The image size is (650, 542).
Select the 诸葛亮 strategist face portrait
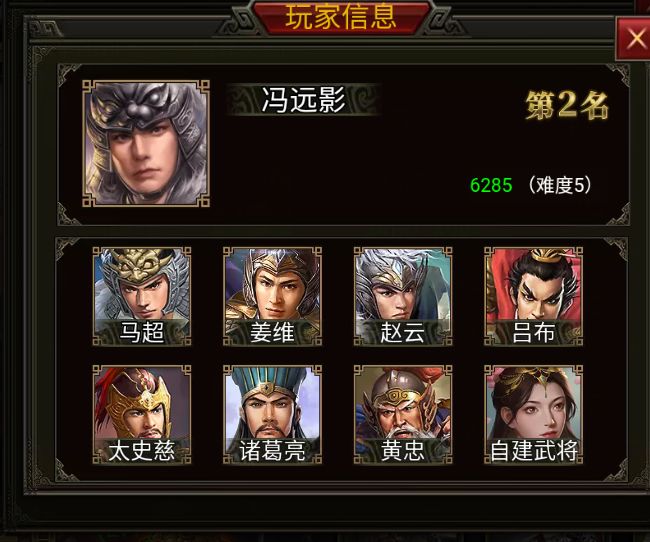point(272,414)
